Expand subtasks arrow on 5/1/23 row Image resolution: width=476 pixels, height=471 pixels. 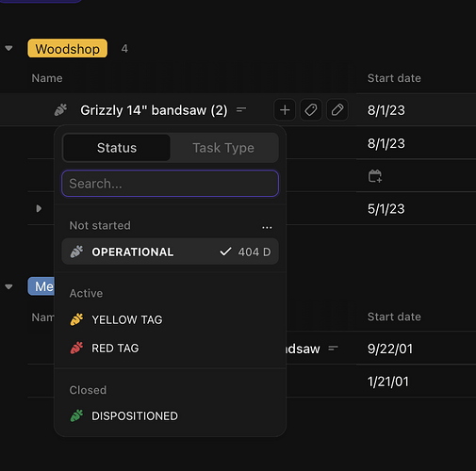[39, 208]
